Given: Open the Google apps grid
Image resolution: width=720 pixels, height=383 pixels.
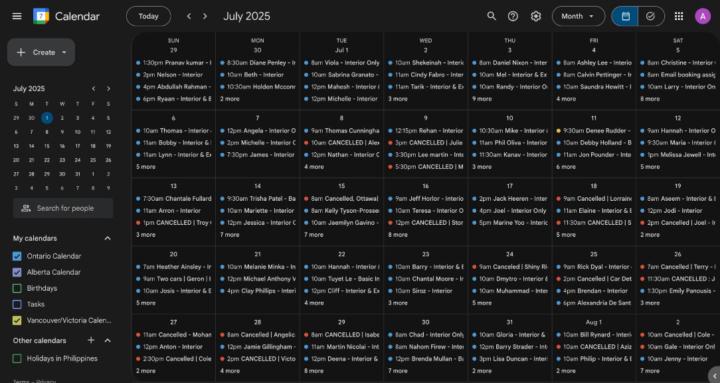Looking at the screenshot, I should pos(679,16).
